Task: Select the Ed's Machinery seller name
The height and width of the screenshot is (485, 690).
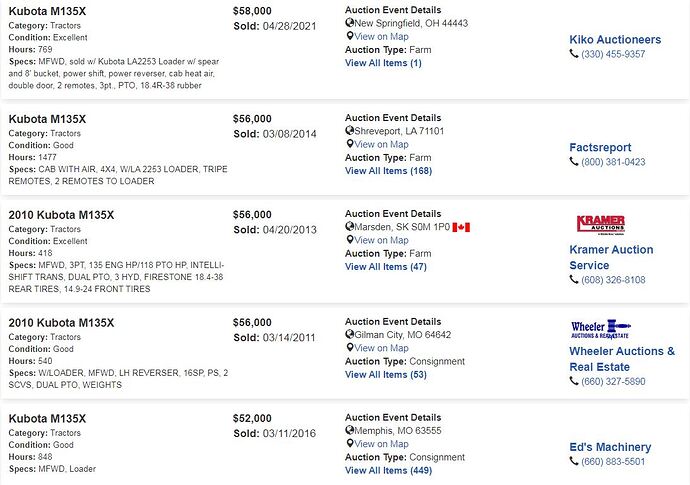Action: [610, 447]
